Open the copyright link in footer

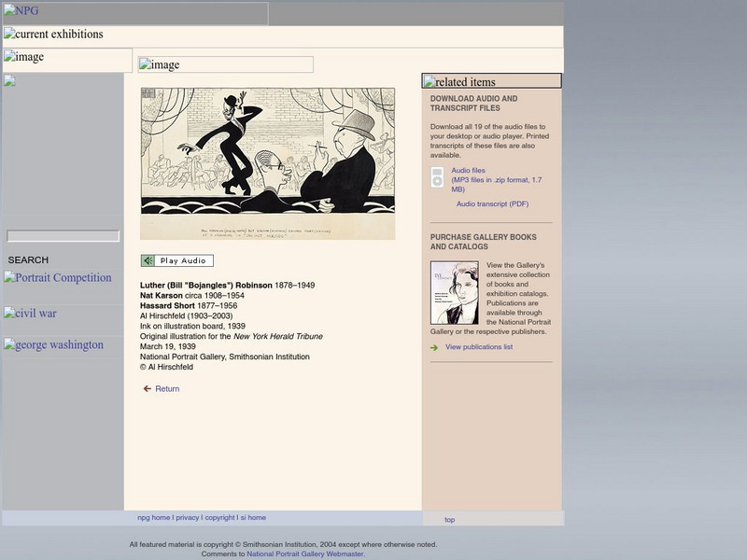219,518
